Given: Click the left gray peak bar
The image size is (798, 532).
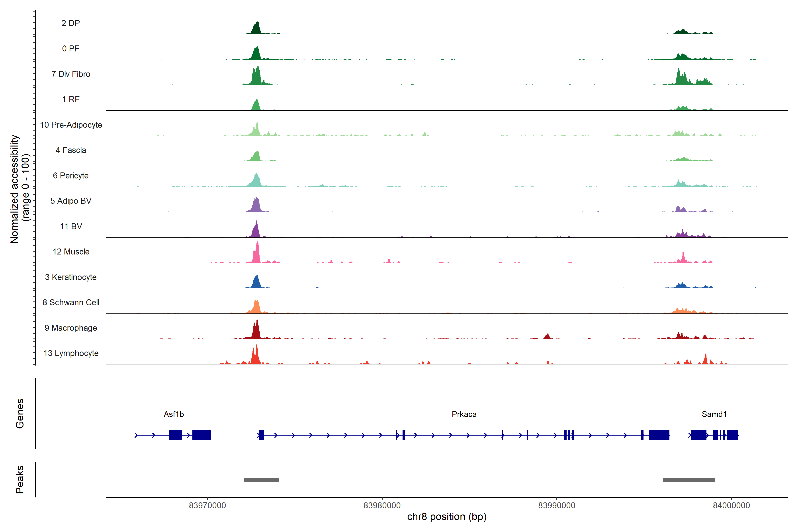Looking at the screenshot, I should [x=261, y=480].
